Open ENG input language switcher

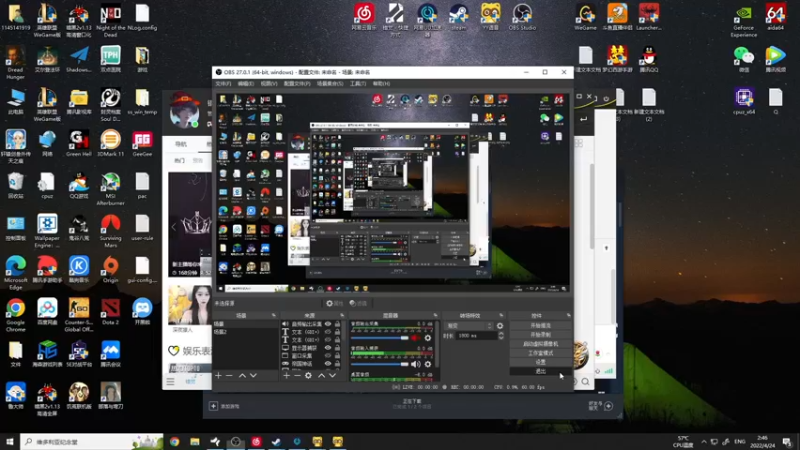click(x=740, y=442)
